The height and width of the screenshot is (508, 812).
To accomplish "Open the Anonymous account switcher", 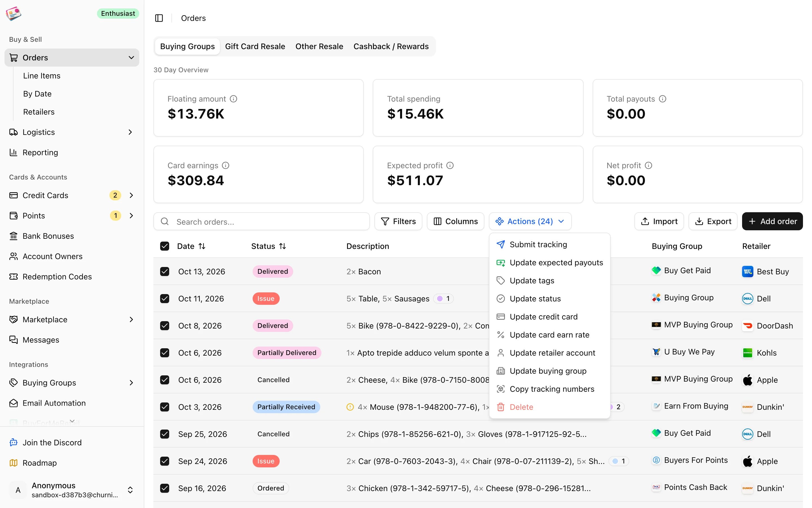I will 72,490.
